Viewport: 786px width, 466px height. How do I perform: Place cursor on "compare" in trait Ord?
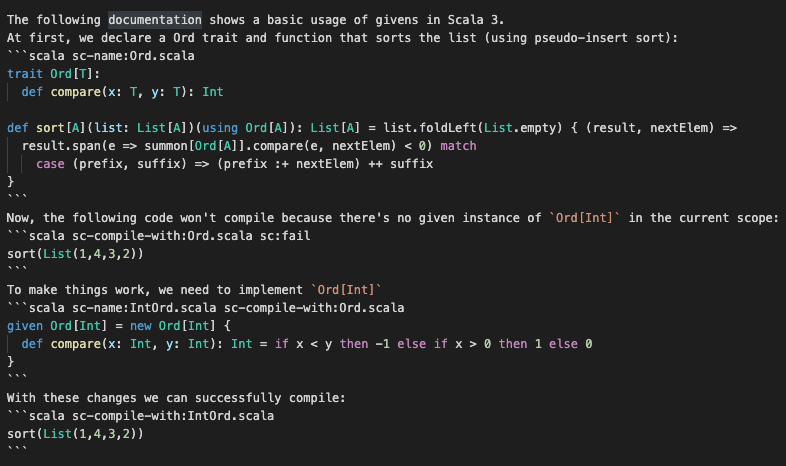76,92
